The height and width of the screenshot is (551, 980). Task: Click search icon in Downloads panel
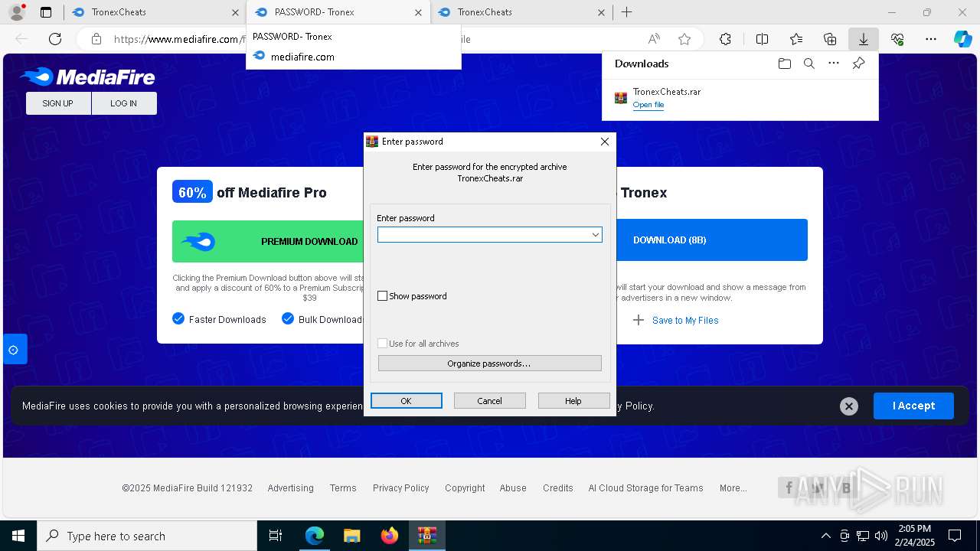808,64
